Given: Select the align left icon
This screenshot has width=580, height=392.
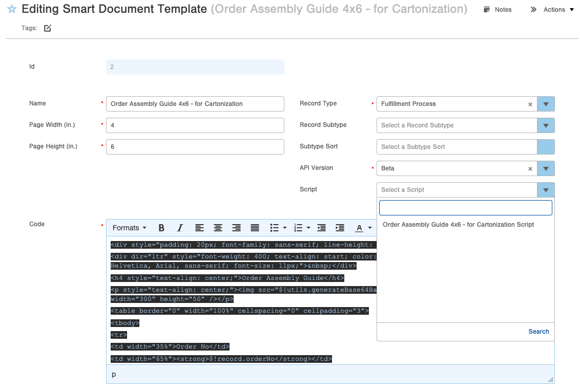Looking at the screenshot, I should pos(199,228).
